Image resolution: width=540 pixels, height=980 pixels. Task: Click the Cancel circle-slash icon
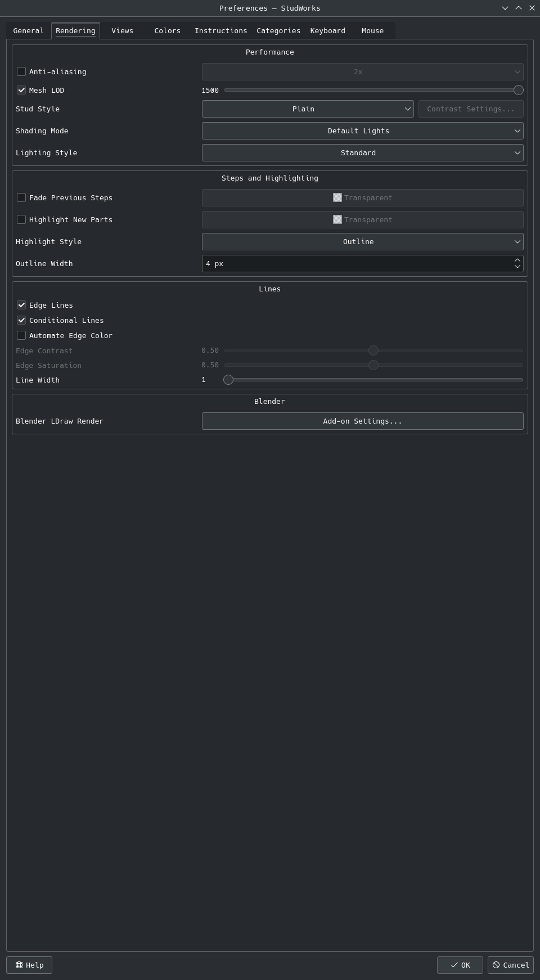pyautogui.click(x=496, y=965)
